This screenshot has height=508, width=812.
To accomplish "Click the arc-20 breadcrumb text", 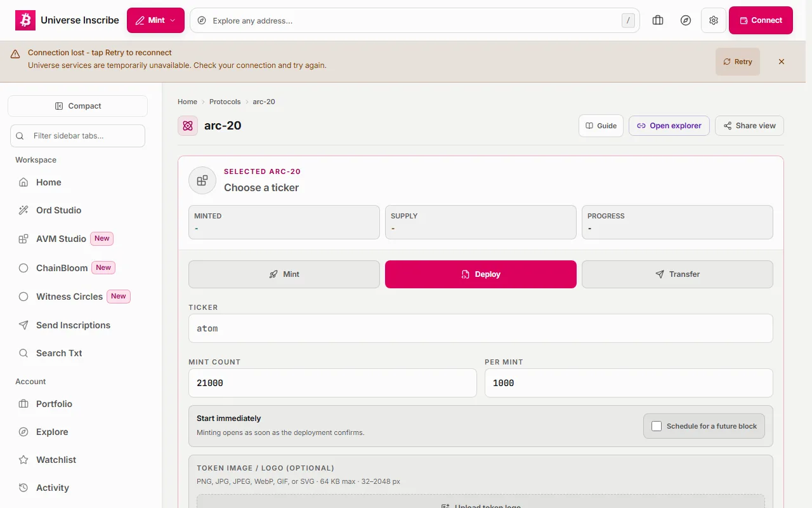I will [x=264, y=102].
